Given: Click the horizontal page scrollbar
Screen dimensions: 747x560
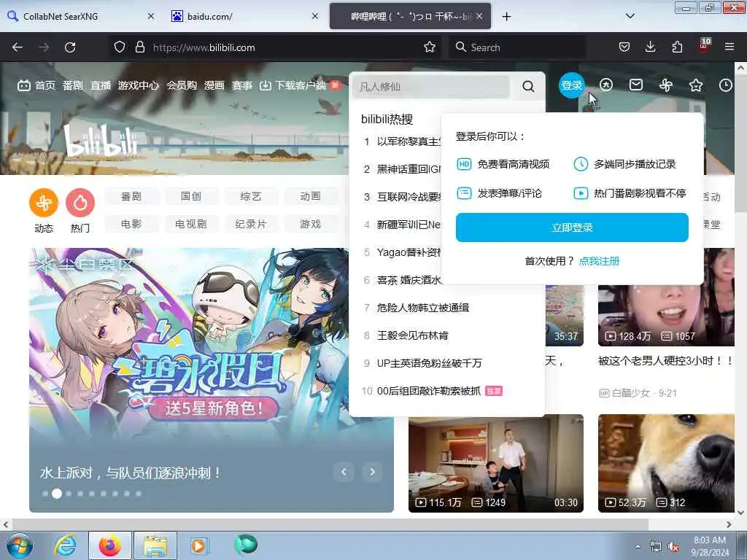Looking at the screenshot, I should coord(329,524).
